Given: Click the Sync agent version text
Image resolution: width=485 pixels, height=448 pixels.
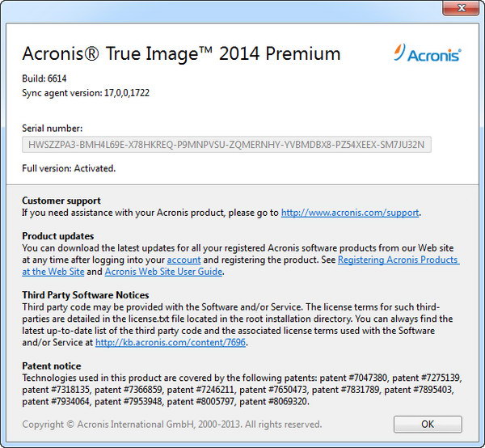Looking at the screenshot, I should pyautogui.click(x=86, y=93).
